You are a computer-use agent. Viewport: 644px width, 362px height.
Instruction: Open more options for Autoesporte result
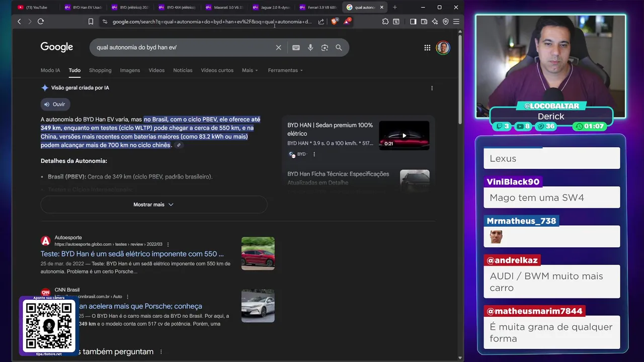pyautogui.click(x=168, y=244)
